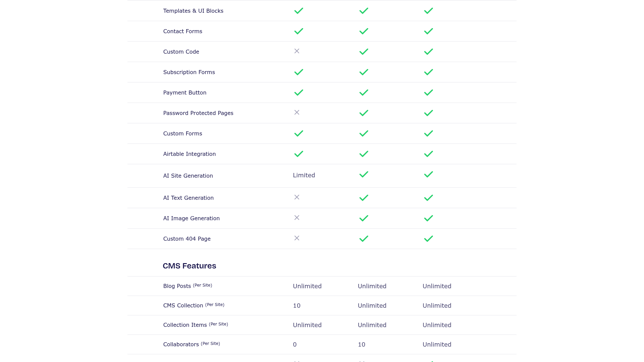Click the last checkmark in the Airtable Integration row
644x362 pixels.
[x=428, y=154]
